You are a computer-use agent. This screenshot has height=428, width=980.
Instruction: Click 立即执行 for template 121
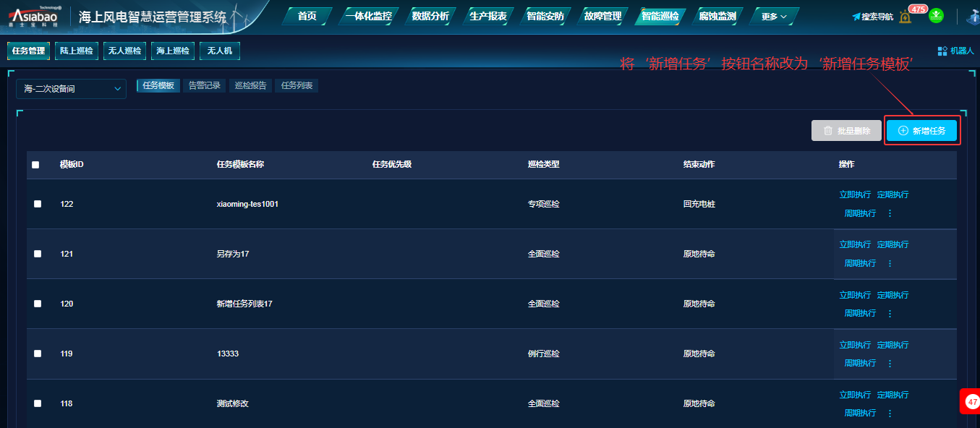[x=855, y=244]
